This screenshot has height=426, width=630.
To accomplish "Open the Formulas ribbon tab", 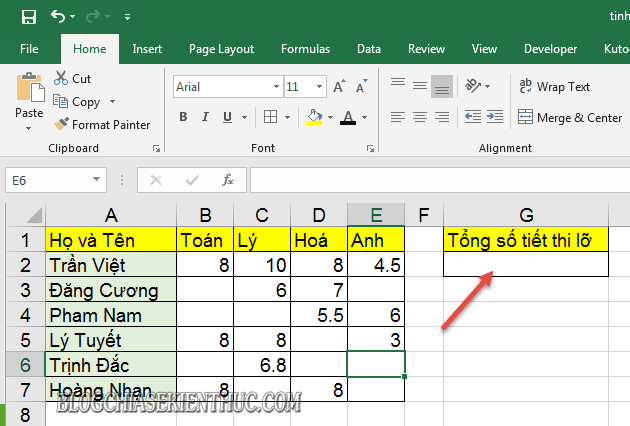I will click(305, 49).
